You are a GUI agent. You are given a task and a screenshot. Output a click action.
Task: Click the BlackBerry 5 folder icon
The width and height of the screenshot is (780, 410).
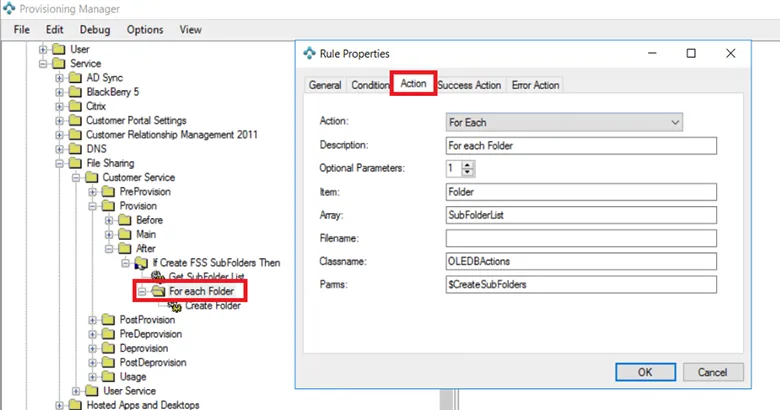pyautogui.click(x=77, y=92)
